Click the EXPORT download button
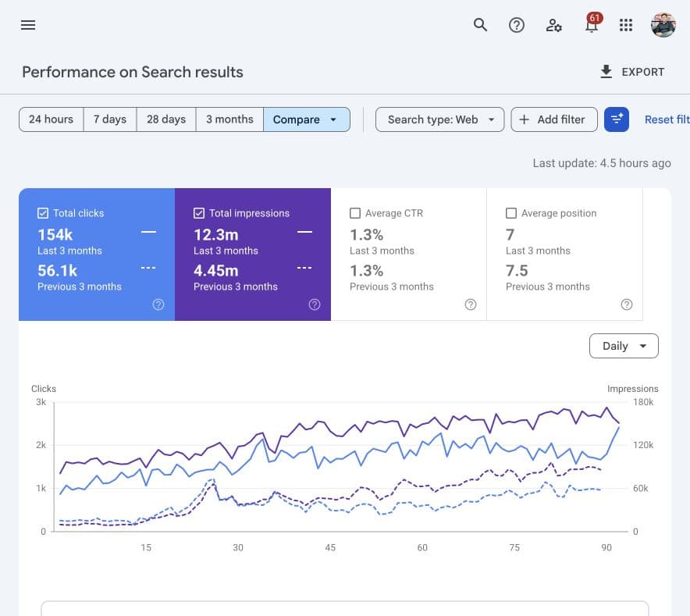 pos(632,72)
